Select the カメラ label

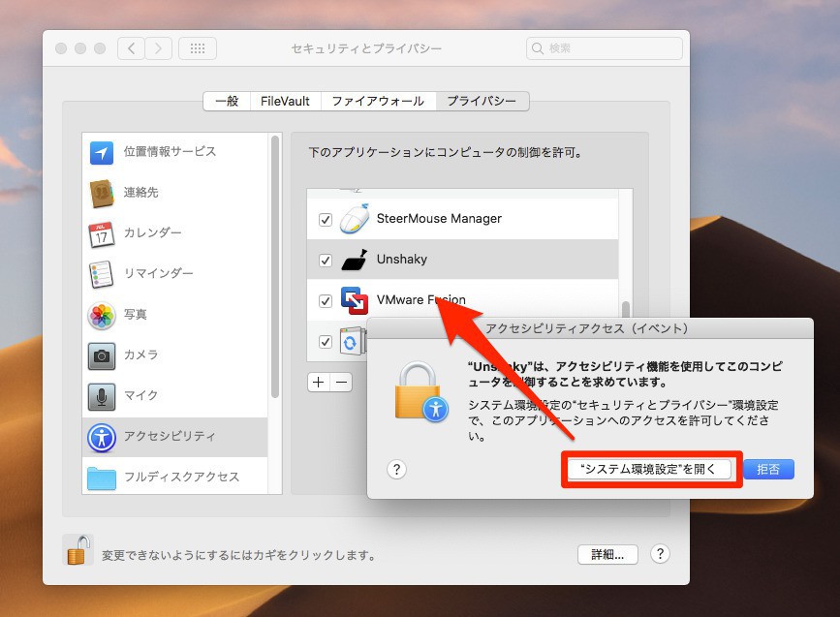coord(140,355)
